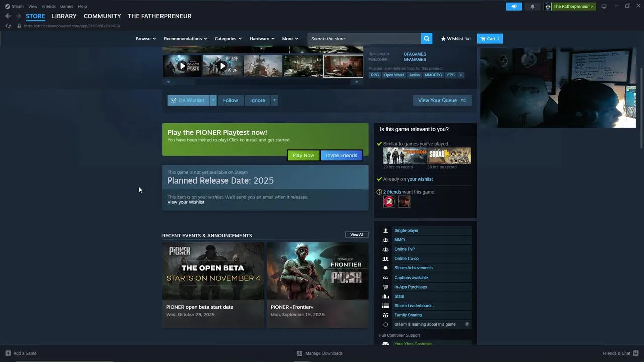Image resolution: width=644 pixels, height=362 pixels.
Task: Click the Steam Leaderboards list icon
Action: click(386, 306)
